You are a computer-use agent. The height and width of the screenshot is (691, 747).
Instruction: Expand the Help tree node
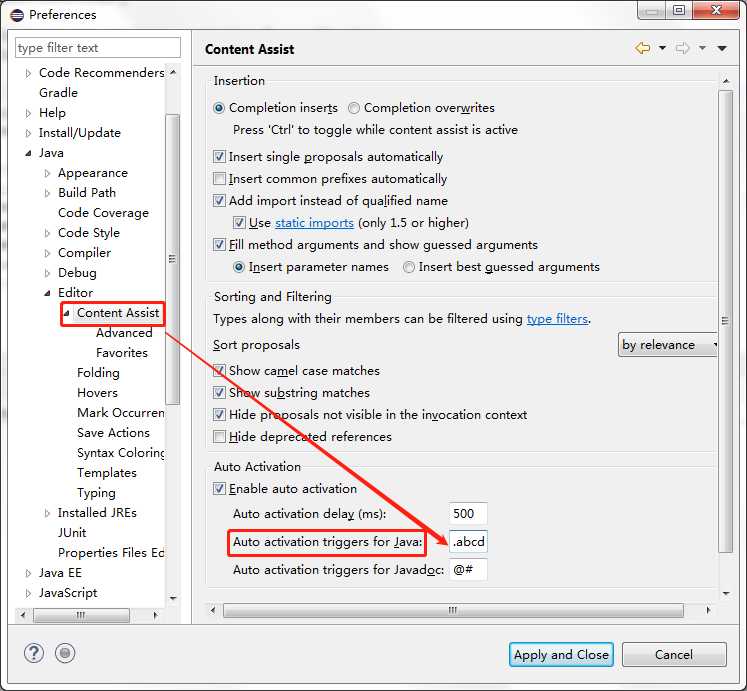click(28, 113)
